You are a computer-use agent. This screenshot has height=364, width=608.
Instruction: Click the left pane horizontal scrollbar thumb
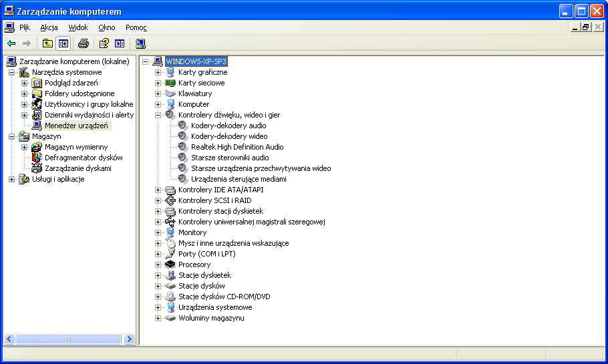(x=68, y=339)
